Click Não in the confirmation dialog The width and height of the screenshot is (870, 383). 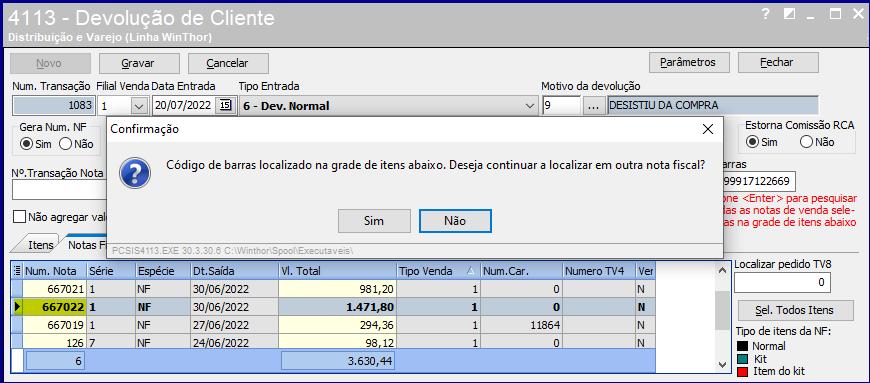(x=455, y=221)
